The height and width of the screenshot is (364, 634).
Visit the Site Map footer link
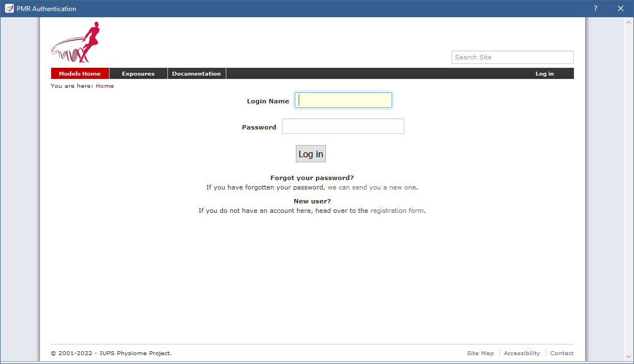(x=480, y=353)
